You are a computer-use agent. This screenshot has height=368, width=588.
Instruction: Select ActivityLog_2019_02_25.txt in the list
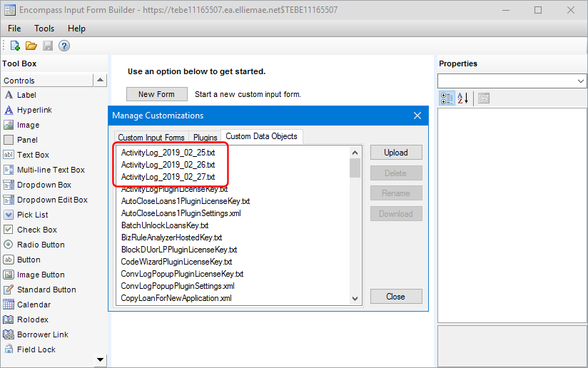point(168,153)
